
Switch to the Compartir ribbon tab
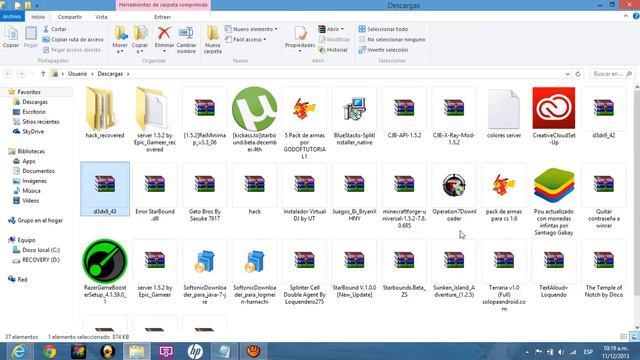pos(70,17)
